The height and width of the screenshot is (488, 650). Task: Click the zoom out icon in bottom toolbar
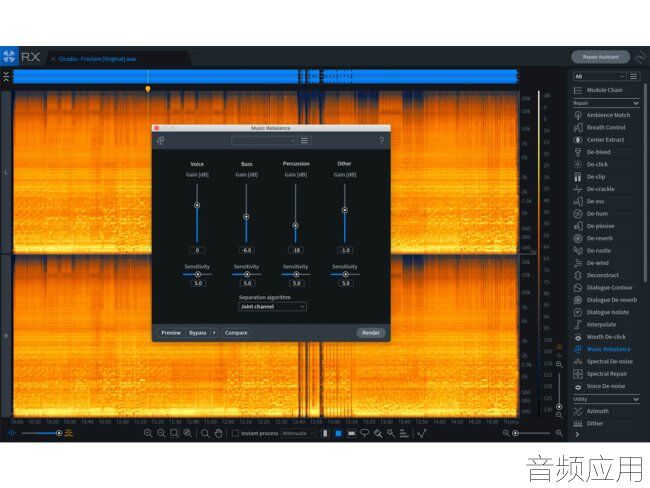pos(161,433)
